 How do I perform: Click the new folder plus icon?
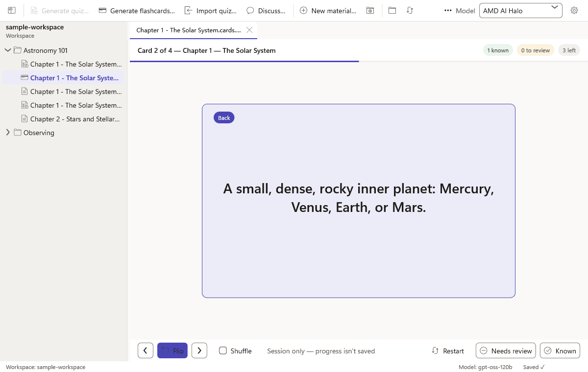coord(370,10)
